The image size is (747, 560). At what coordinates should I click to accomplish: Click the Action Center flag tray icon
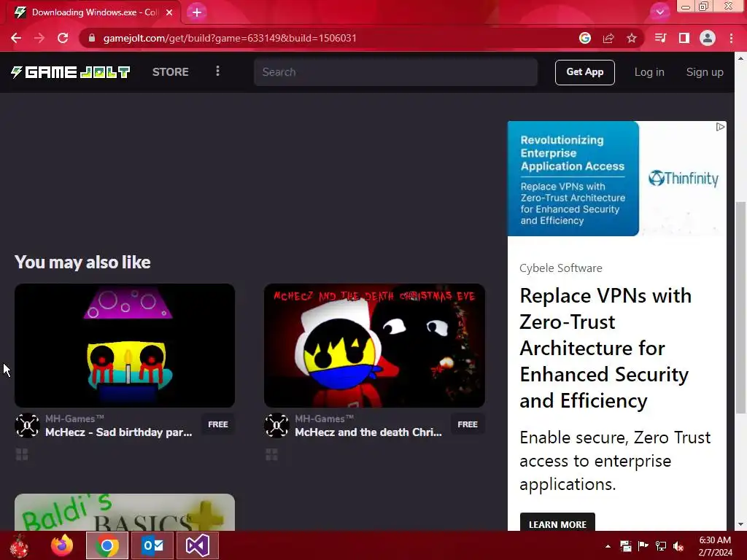[643, 546]
